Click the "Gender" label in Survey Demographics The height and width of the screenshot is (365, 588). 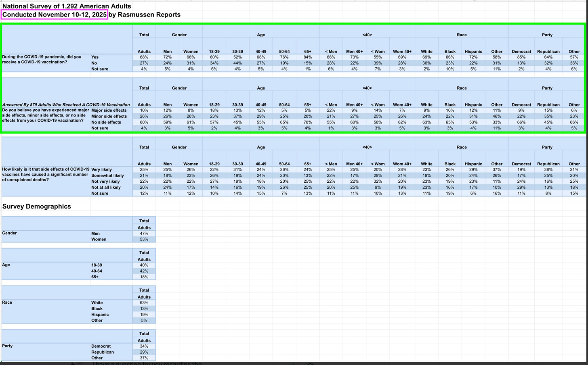[x=10, y=233]
